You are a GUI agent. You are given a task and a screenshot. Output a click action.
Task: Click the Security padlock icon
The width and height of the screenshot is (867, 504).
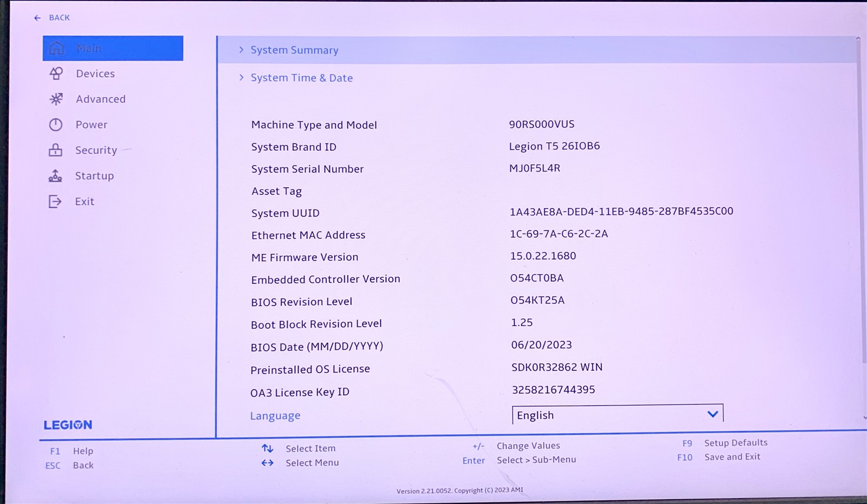tap(56, 150)
